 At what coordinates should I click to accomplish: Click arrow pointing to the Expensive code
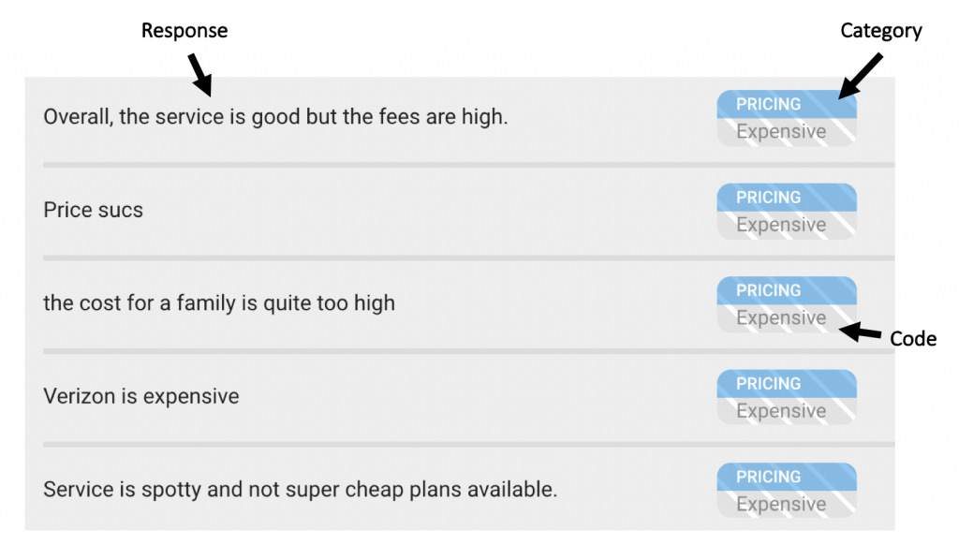860,332
